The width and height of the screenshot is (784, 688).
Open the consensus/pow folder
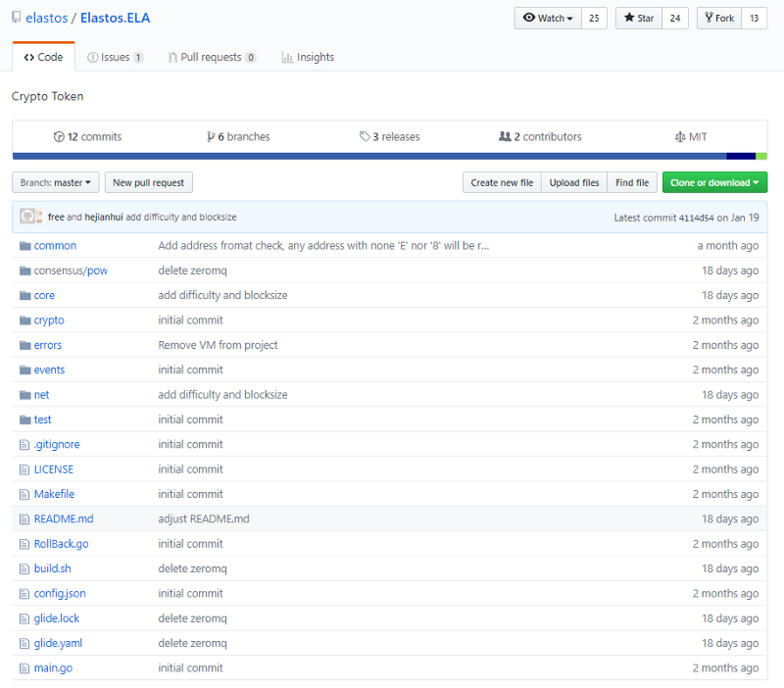[x=71, y=270]
